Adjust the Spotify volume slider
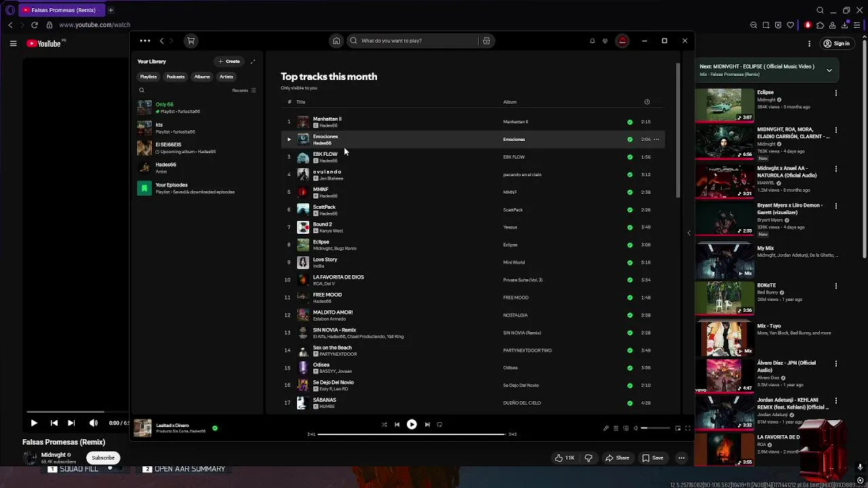The width and height of the screenshot is (868, 488). (x=654, y=428)
